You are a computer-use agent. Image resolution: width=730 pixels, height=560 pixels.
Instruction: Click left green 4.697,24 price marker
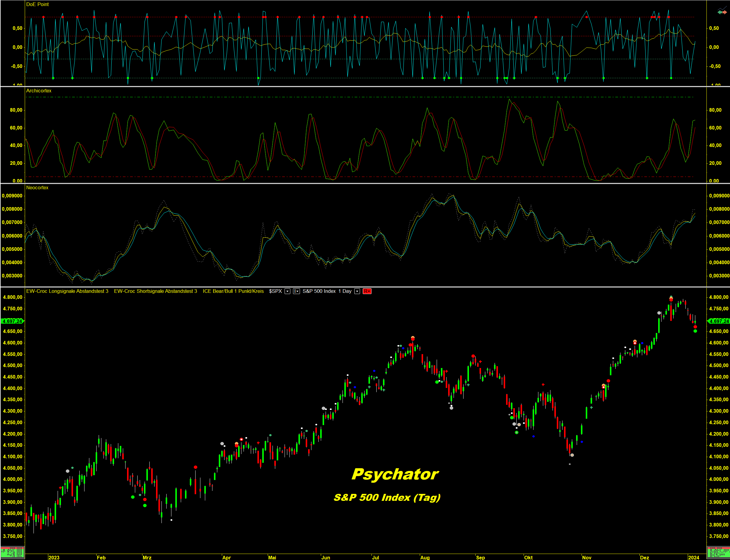coord(12,321)
